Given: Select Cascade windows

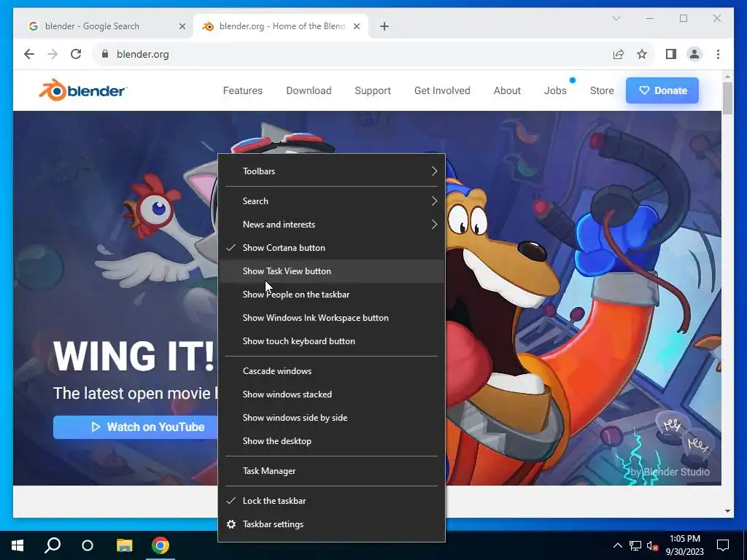Looking at the screenshot, I should 331,371.
